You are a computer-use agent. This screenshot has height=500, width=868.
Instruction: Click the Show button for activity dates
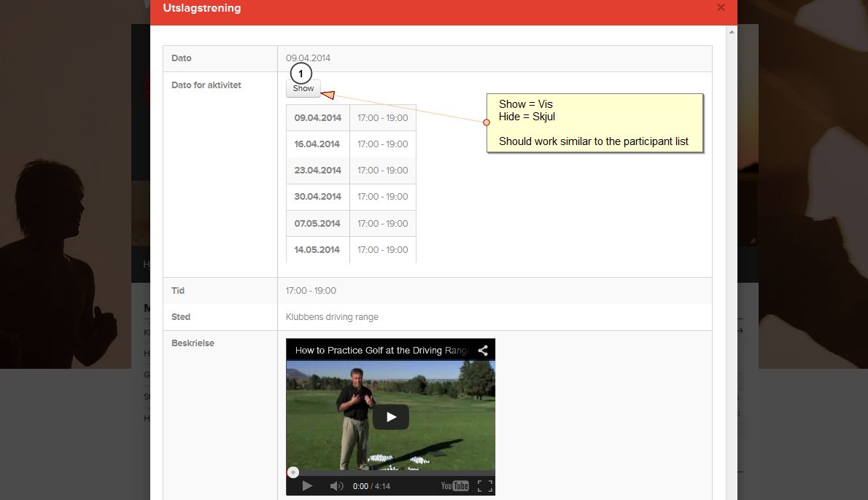[x=303, y=89]
